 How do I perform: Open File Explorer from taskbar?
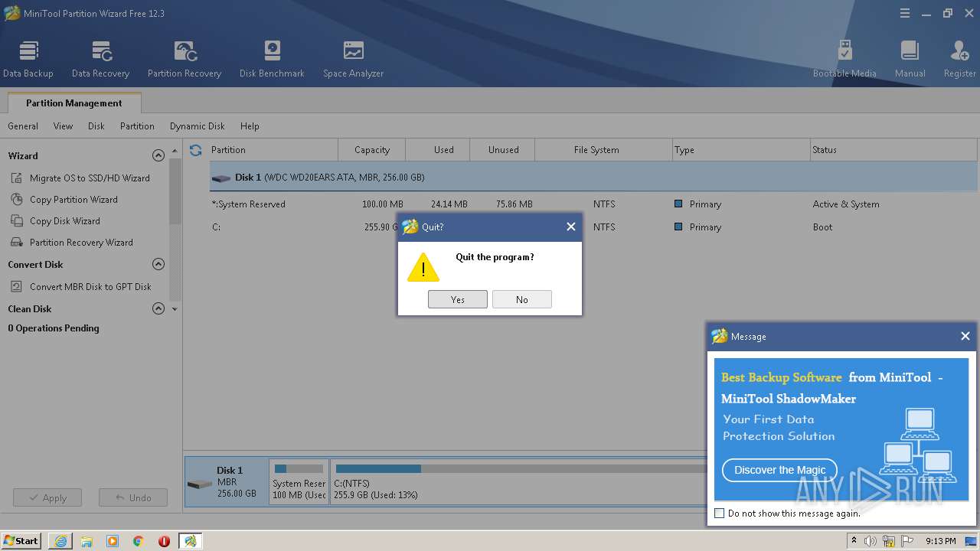point(87,541)
